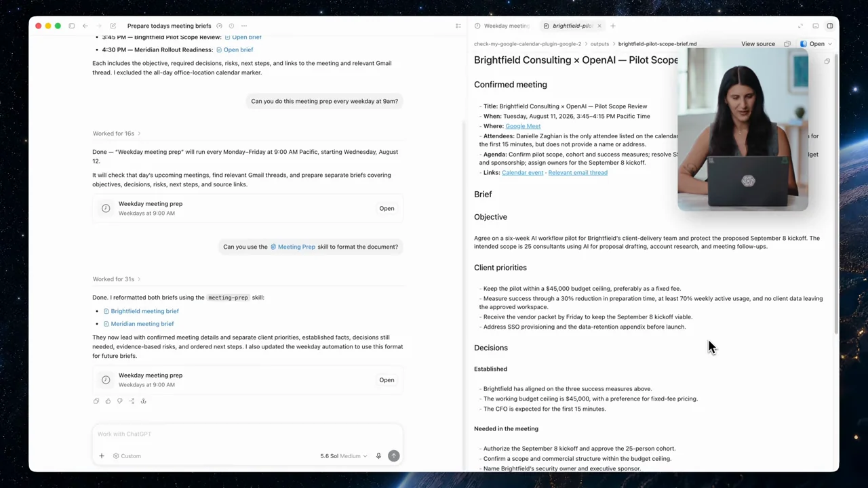
Task: Expand the 'Worked for 16s' details
Action: click(117, 134)
